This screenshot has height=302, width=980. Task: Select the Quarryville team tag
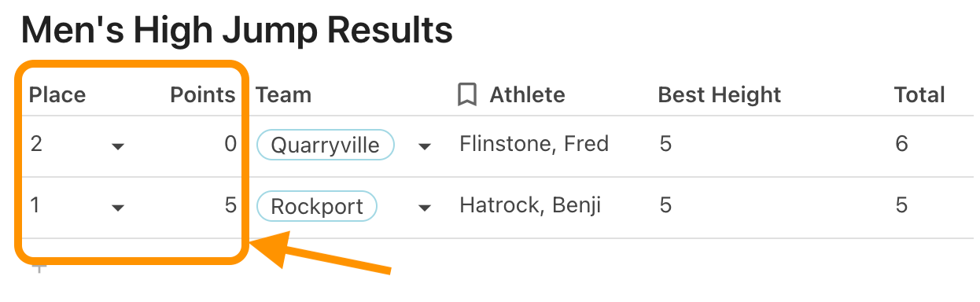coord(326,145)
